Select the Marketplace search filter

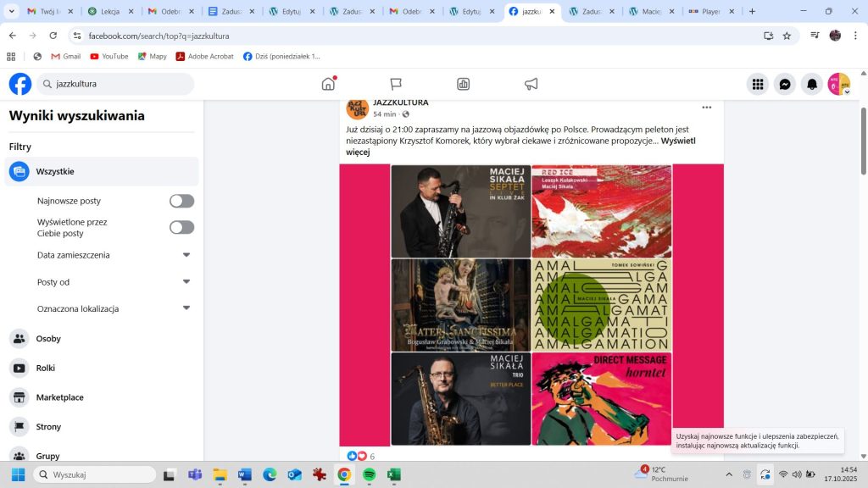pos(59,397)
